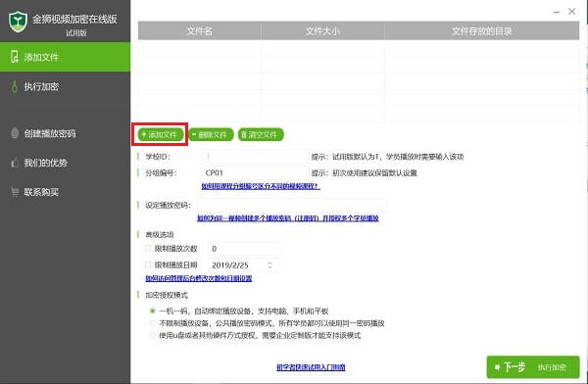Click the icon beside 执行加密
Viewport: 588px width, 384px height.
[15, 86]
